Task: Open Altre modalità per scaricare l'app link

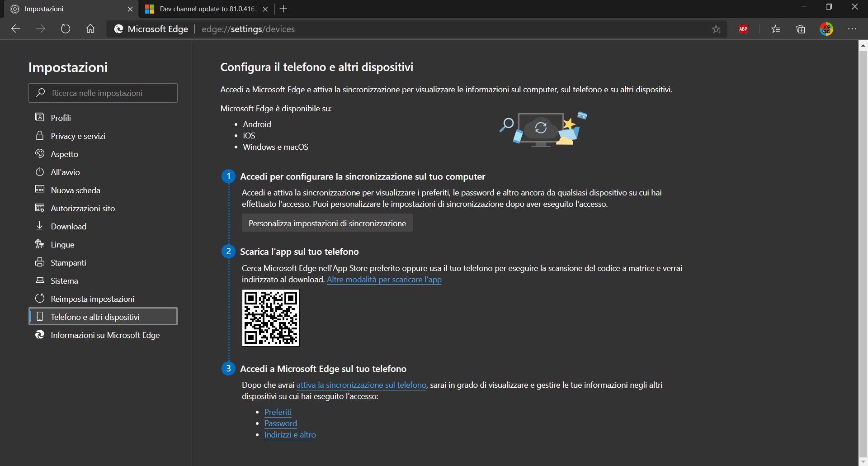Action: 384,280
